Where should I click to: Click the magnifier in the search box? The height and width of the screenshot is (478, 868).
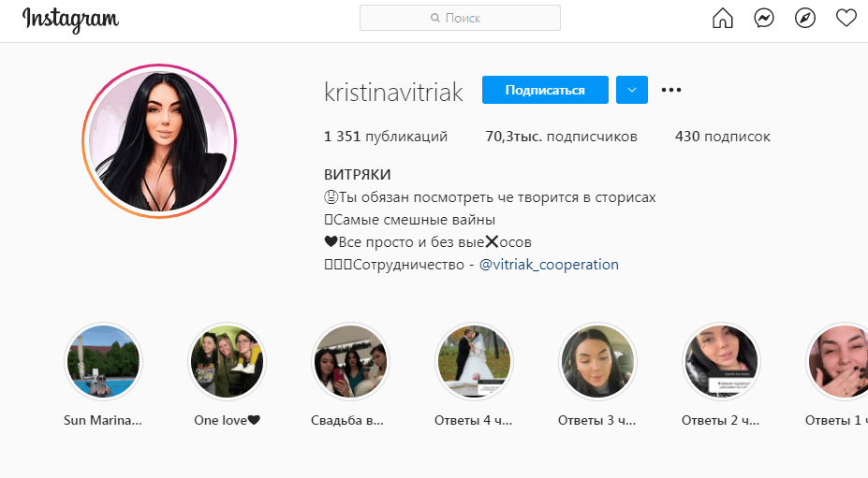pyautogui.click(x=435, y=19)
